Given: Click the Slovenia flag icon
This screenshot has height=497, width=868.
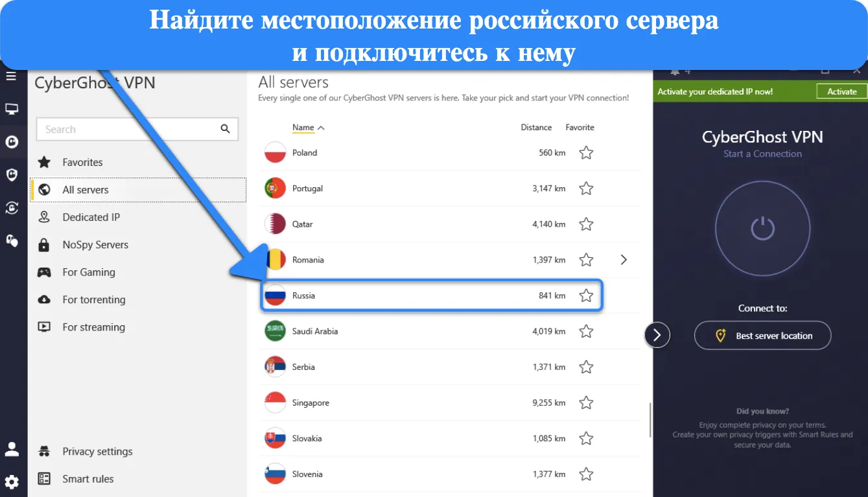Looking at the screenshot, I should 276,474.
